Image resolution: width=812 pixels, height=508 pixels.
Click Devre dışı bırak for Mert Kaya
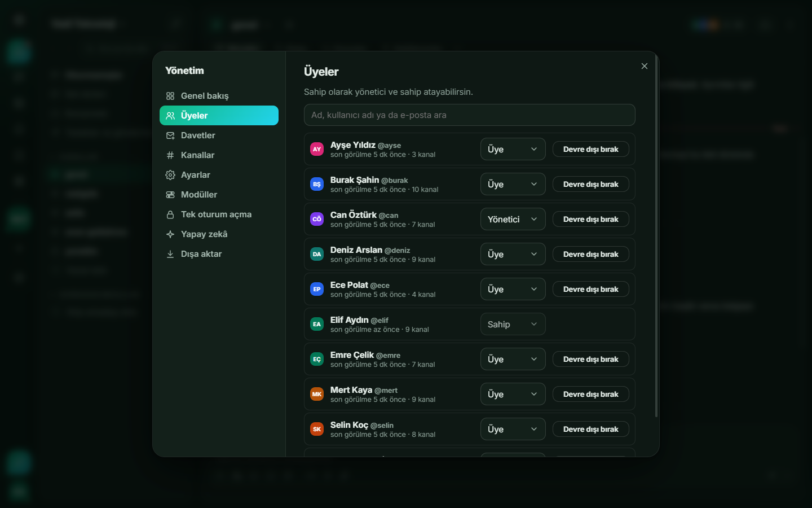coord(591,394)
